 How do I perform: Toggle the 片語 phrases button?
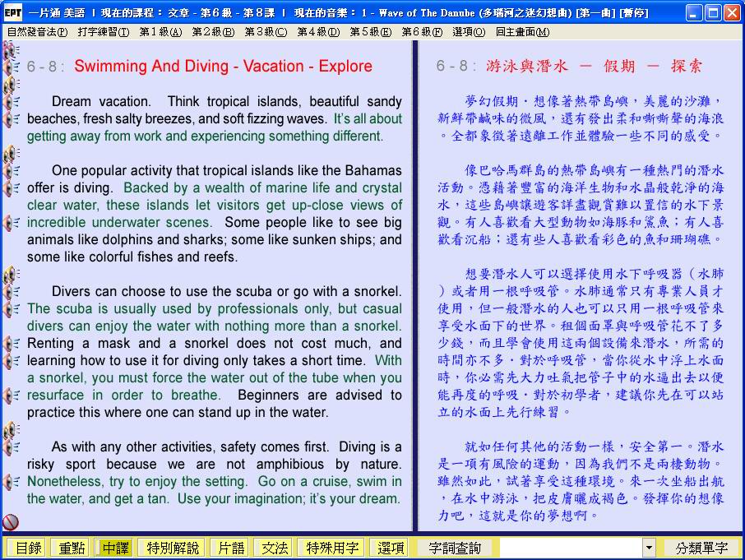228,548
